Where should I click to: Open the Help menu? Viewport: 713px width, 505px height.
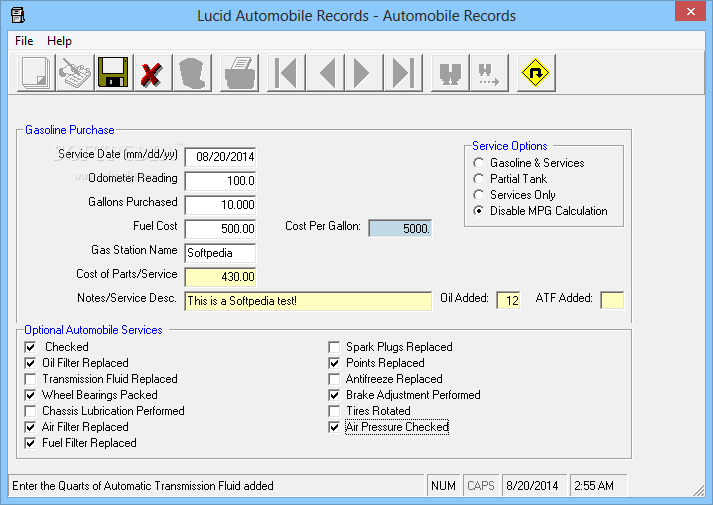pyautogui.click(x=60, y=41)
